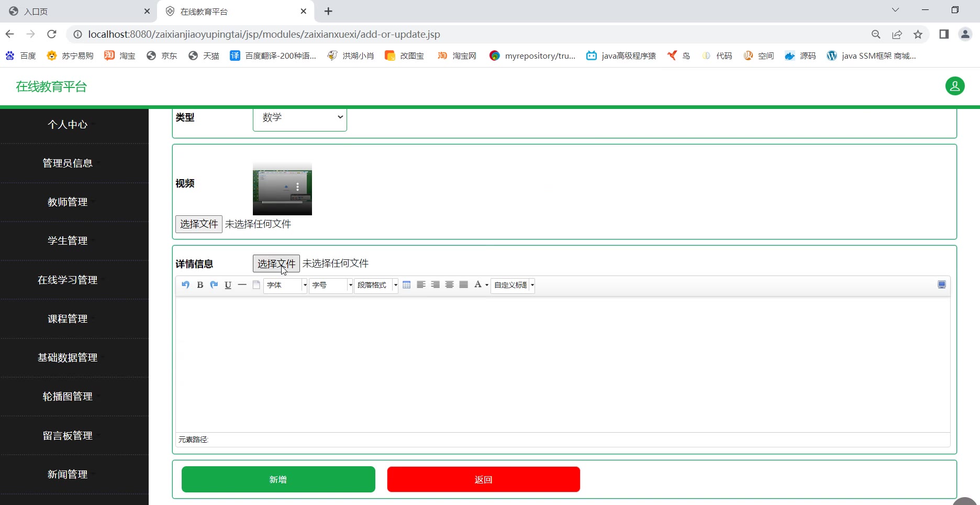
Task: Justify text in the editor
Action: pos(463,285)
